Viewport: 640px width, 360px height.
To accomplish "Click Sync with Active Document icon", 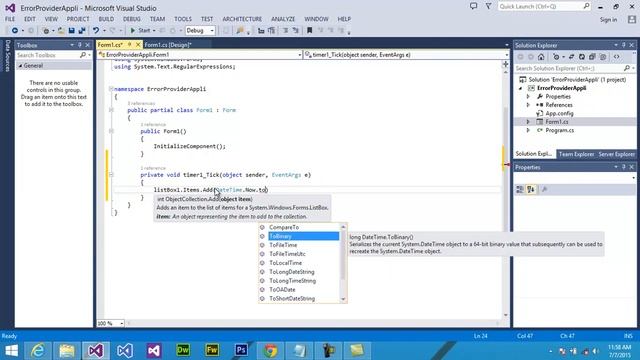I will (x=571, y=57).
